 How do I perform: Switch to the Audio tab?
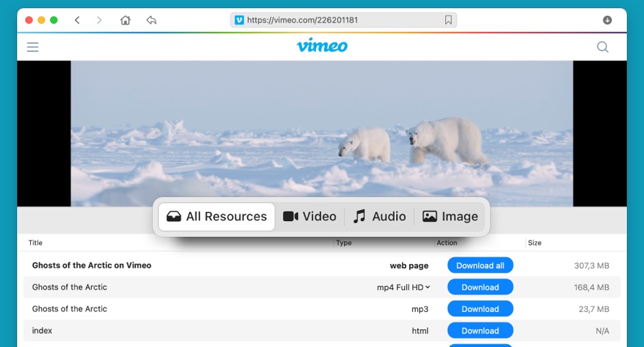[x=380, y=216]
